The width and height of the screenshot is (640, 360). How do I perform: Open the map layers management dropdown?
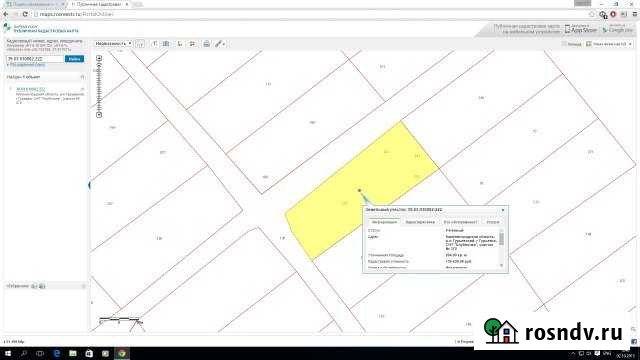pyautogui.click(x=609, y=44)
